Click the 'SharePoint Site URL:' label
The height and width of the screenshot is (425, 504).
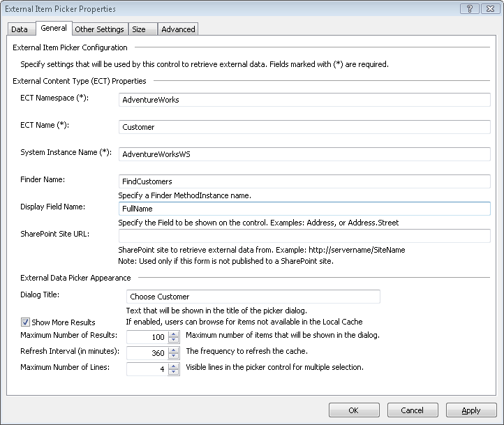[x=55, y=234]
